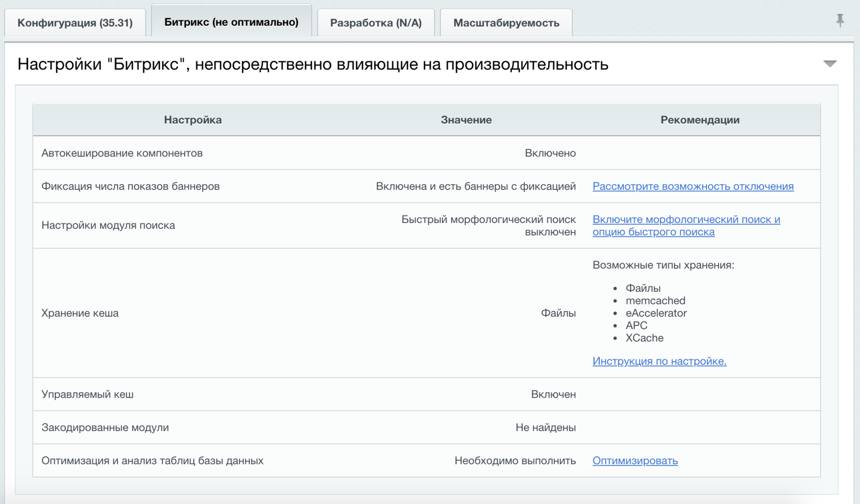Select the Управляемый кеш row label
This screenshot has height=504, width=860.
pyautogui.click(x=88, y=395)
